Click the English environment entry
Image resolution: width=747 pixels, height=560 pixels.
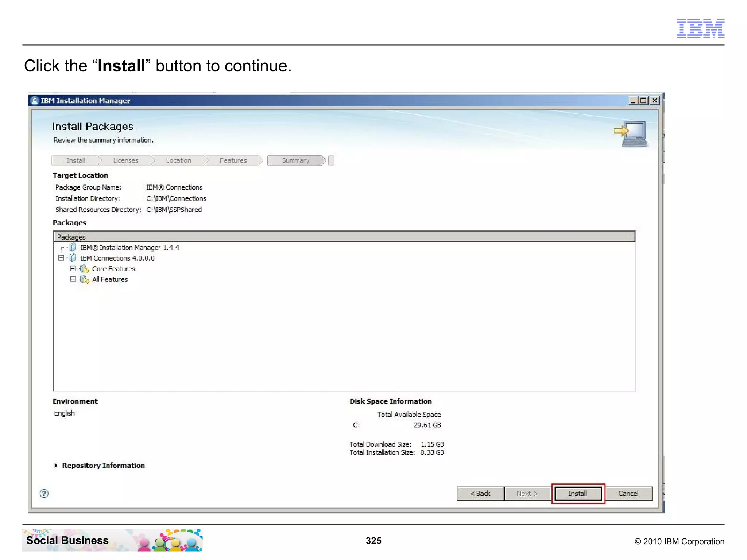pos(64,413)
